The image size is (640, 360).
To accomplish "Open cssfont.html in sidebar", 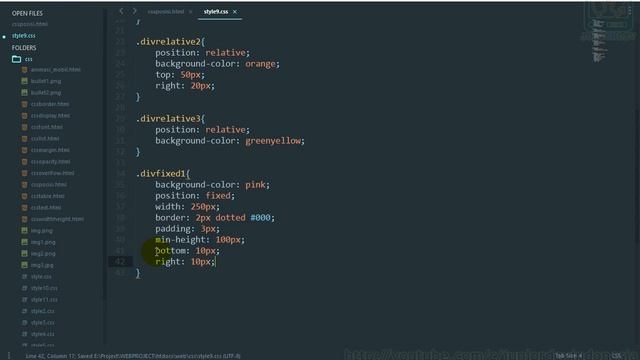I will [47, 127].
